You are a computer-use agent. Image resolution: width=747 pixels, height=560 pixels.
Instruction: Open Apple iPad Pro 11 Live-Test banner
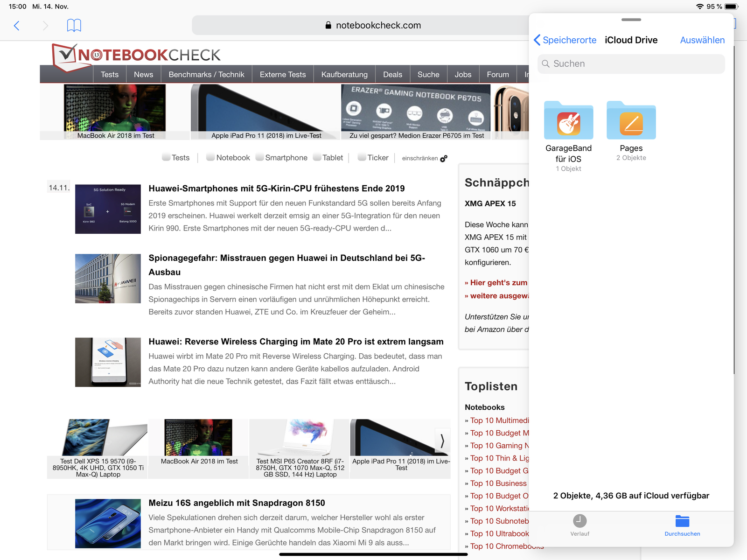(x=266, y=112)
